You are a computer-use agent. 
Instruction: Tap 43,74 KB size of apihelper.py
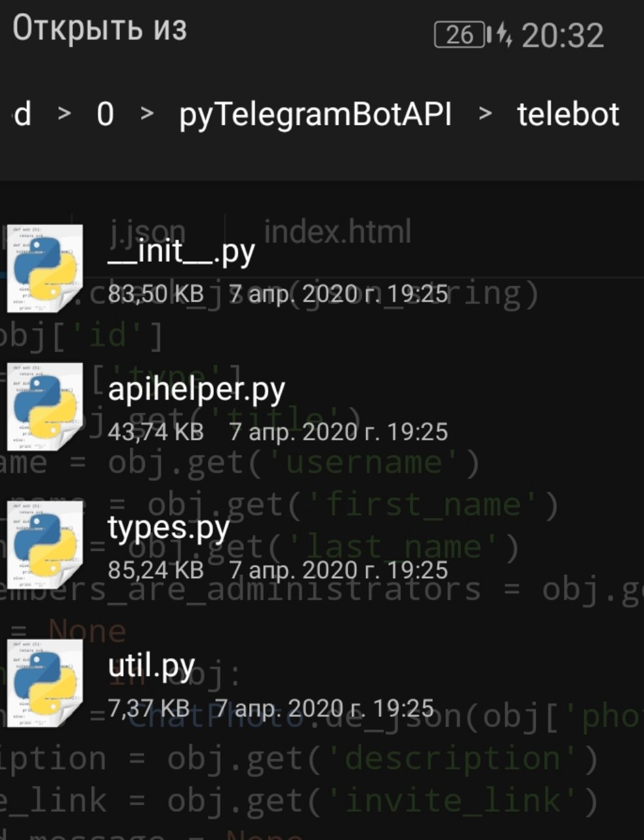point(156,431)
